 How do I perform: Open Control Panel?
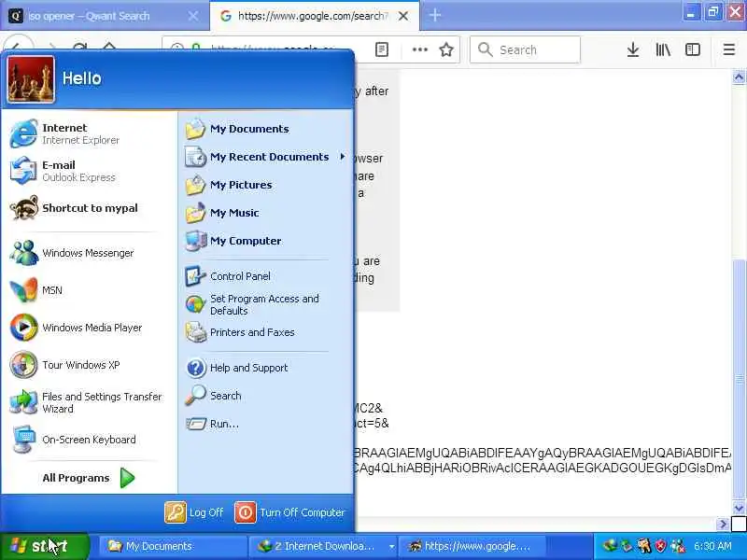[228, 276]
